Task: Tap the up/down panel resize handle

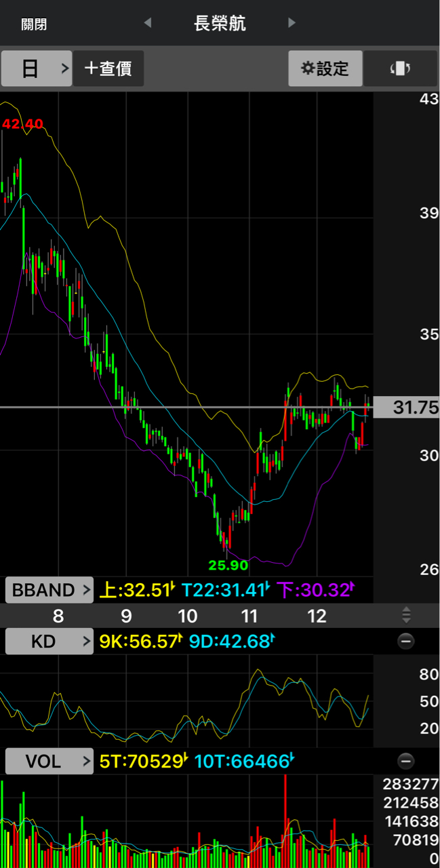Action: coord(406,615)
